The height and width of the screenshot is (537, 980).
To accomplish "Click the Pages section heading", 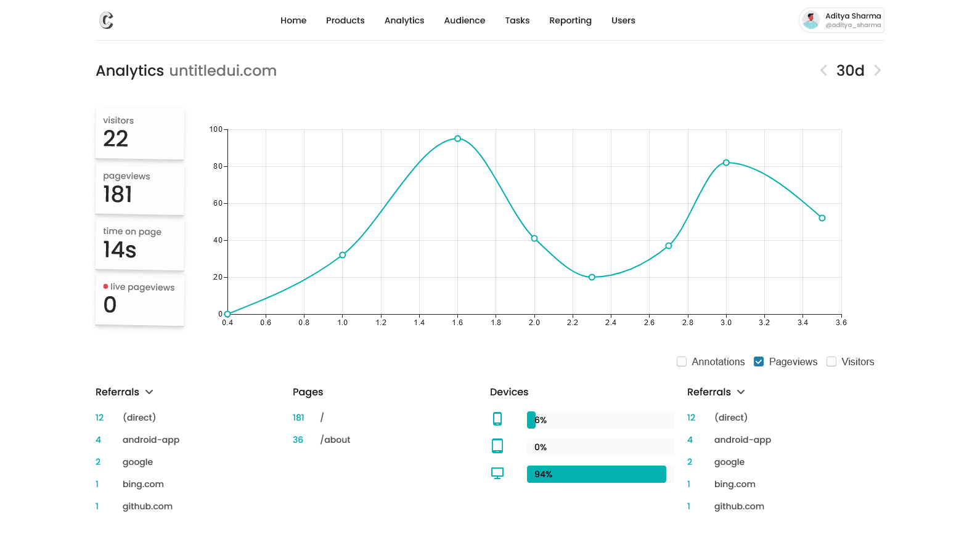I will tap(308, 392).
